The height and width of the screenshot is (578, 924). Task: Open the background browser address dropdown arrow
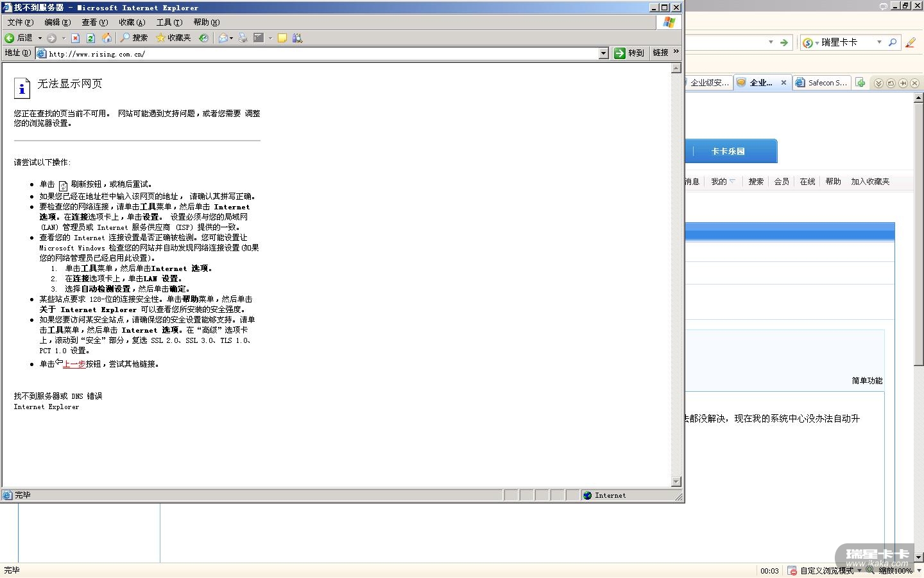(771, 42)
